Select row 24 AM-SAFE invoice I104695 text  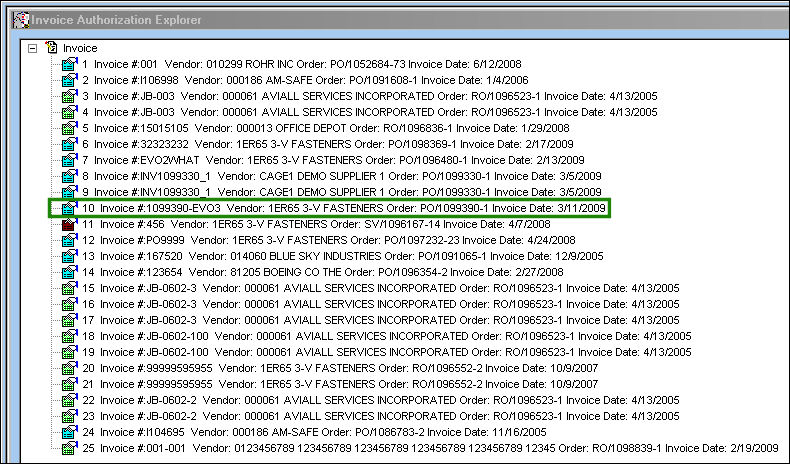pos(314,432)
